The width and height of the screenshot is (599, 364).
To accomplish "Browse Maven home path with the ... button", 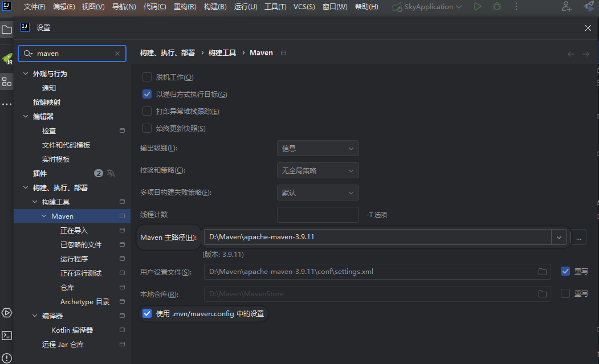I will pyautogui.click(x=578, y=237).
